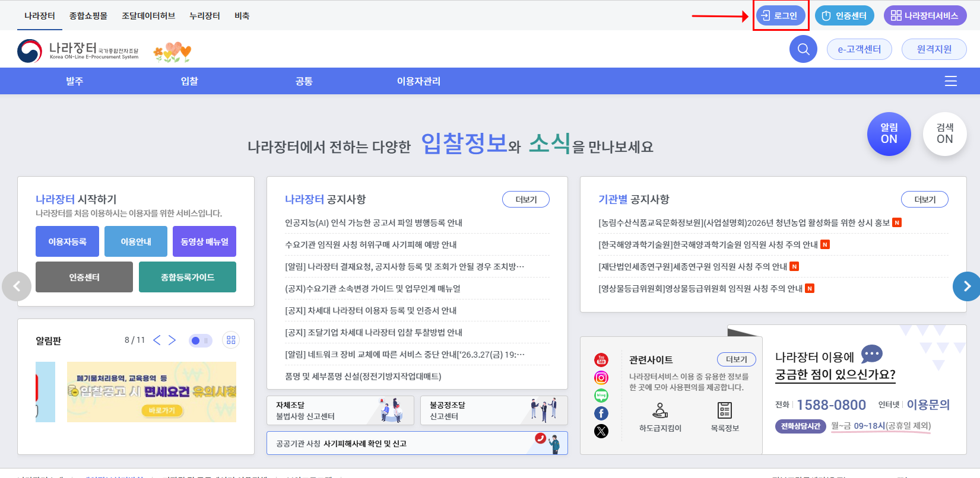Viewport: 980px width, 478px height.
Task: Open 종합등록가이드 green button
Action: coord(188,277)
